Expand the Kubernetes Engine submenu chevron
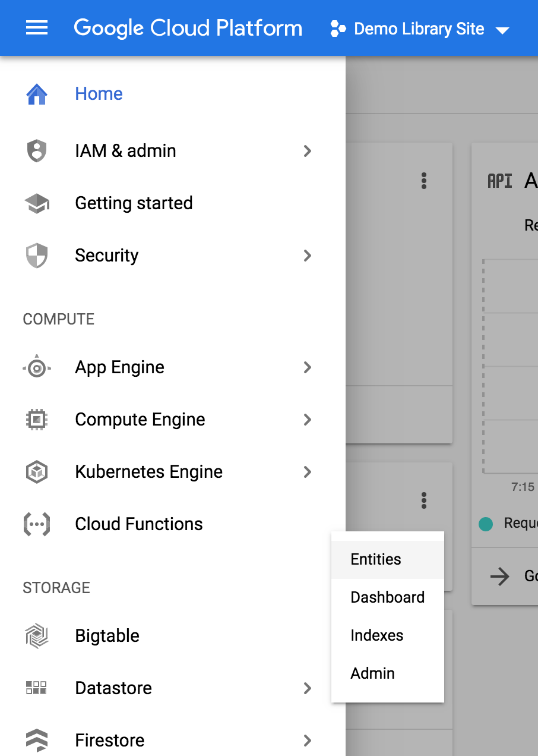The height and width of the screenshot is (756, 538). (x=308, y=472)
